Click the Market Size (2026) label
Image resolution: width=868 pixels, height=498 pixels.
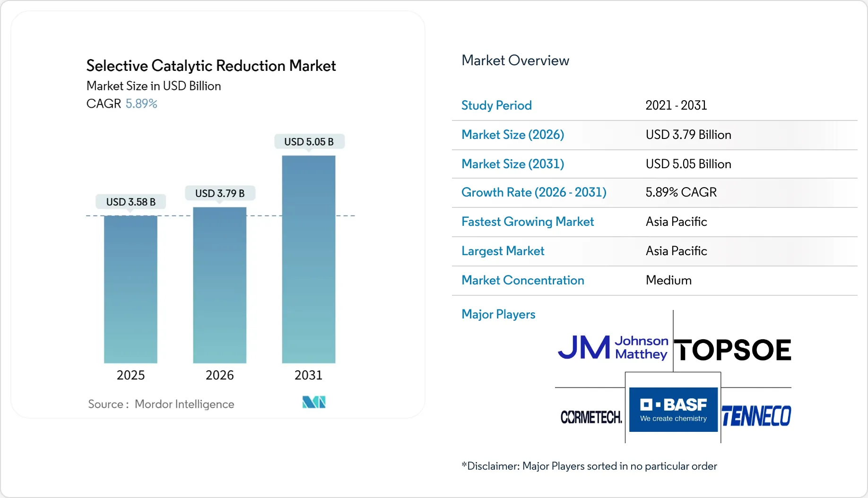tap(513, 135)
